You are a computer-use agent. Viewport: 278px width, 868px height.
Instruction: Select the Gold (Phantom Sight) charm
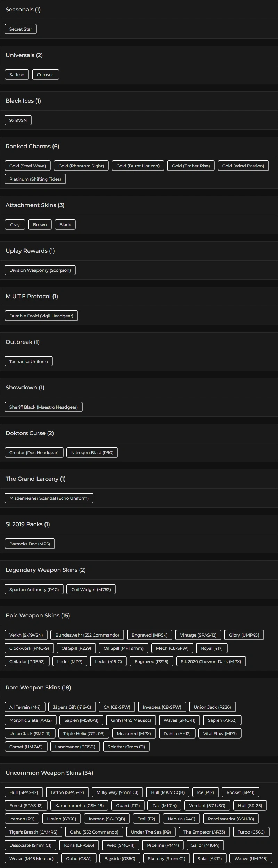pyautogui.click(x=81, y=166)
